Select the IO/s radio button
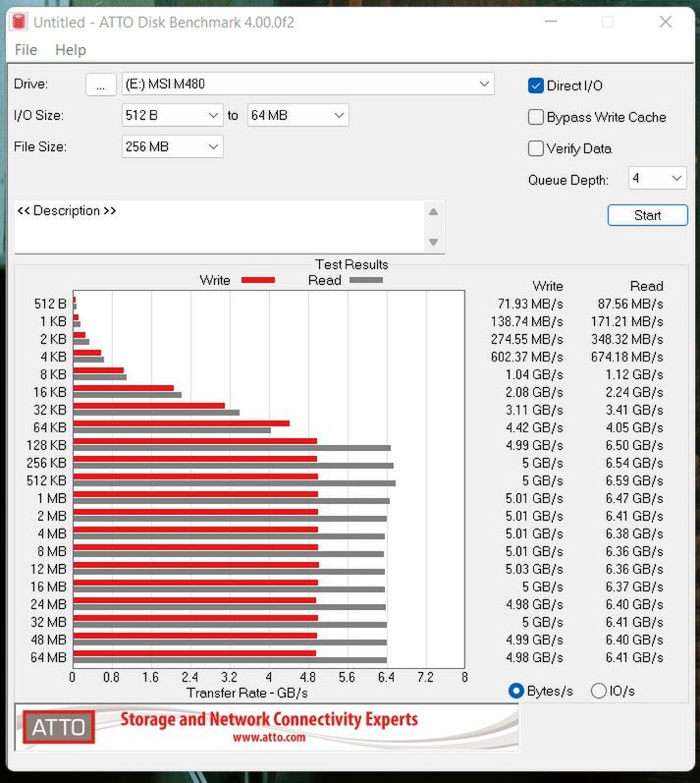 (x=598, y=691)
